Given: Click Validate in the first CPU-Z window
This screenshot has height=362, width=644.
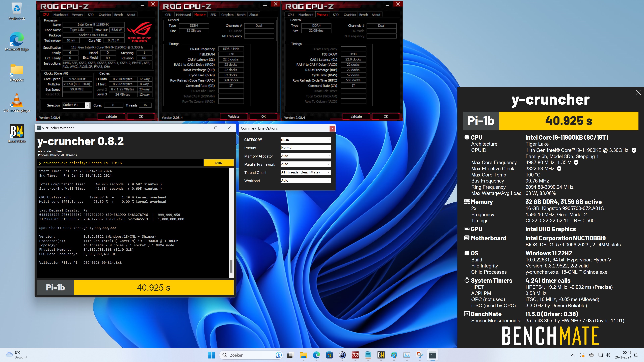Looking at the screenshot, I should click(111, 116).
